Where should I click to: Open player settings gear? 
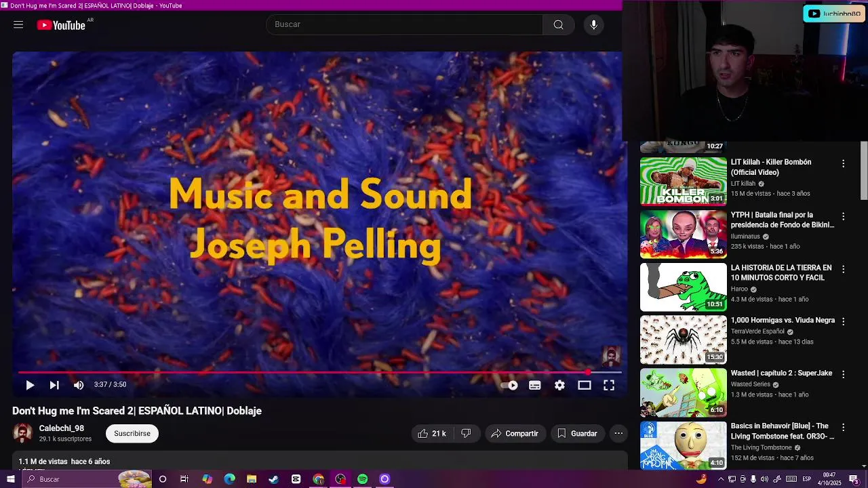pos(559,385)
